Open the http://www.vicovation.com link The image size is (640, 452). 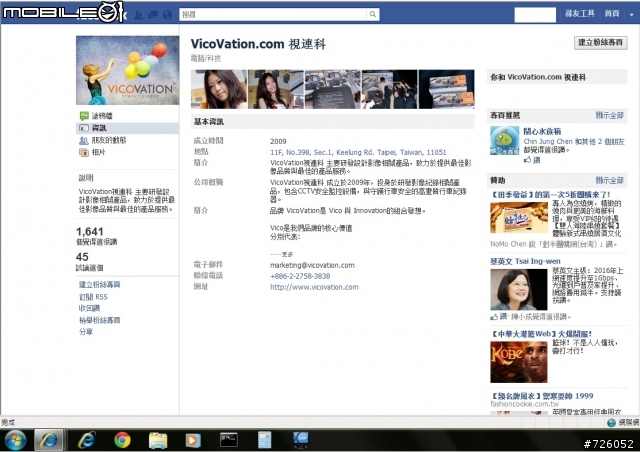(314, 287)
